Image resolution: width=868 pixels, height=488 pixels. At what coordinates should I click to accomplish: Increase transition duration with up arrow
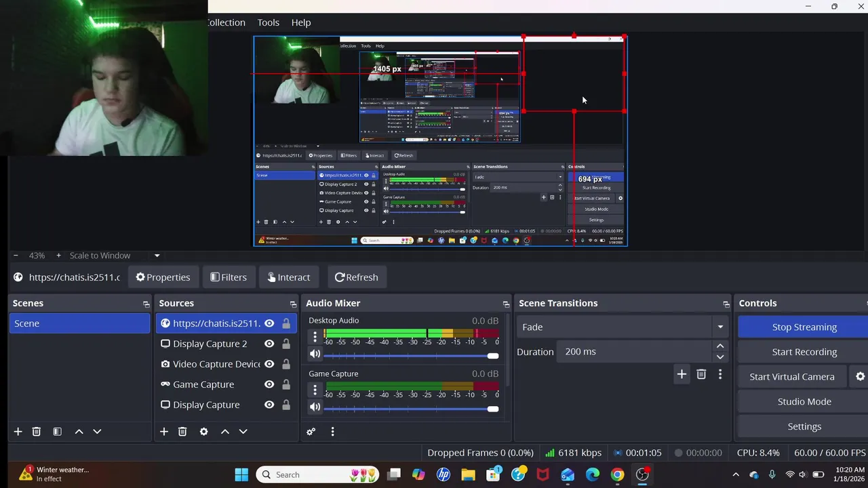pos(720,346)
